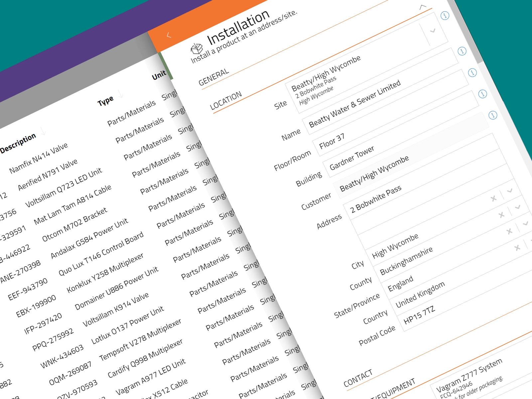Clear the City field with its X icon

tap(493, 199)
